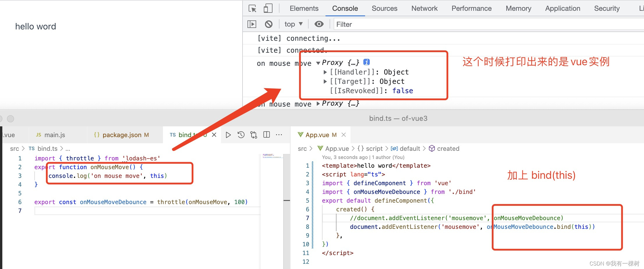Click the JS icon on the main.js tab
The height and width of the screenshot is (269, 644).
[38, 135]
